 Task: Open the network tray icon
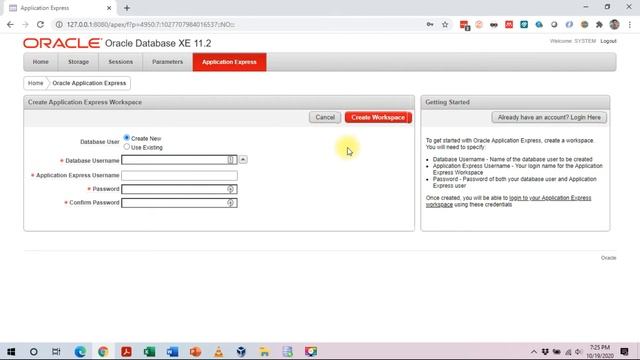click(568, 352)
